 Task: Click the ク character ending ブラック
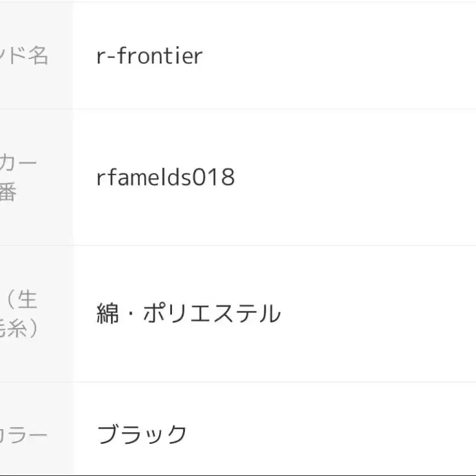click(176, 435)
